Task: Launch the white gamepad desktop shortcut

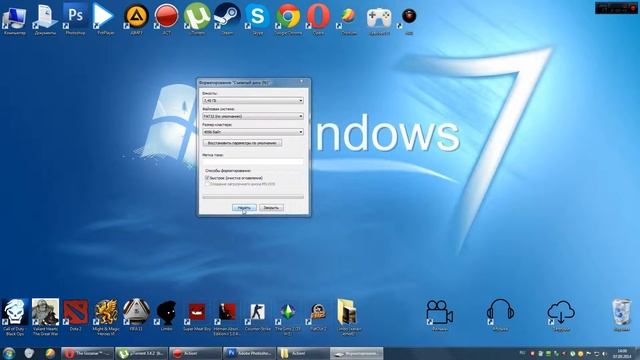Action: [379, 19]
